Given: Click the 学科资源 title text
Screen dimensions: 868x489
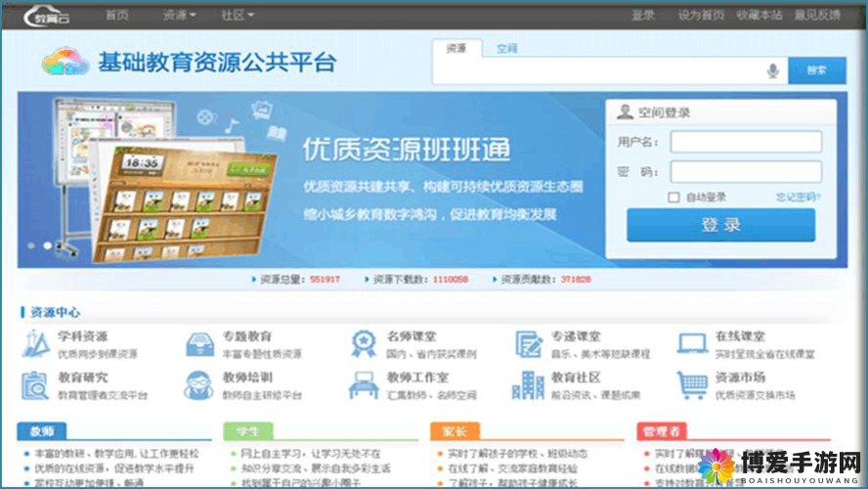Looking at the screenshot, I should point(82,336).
